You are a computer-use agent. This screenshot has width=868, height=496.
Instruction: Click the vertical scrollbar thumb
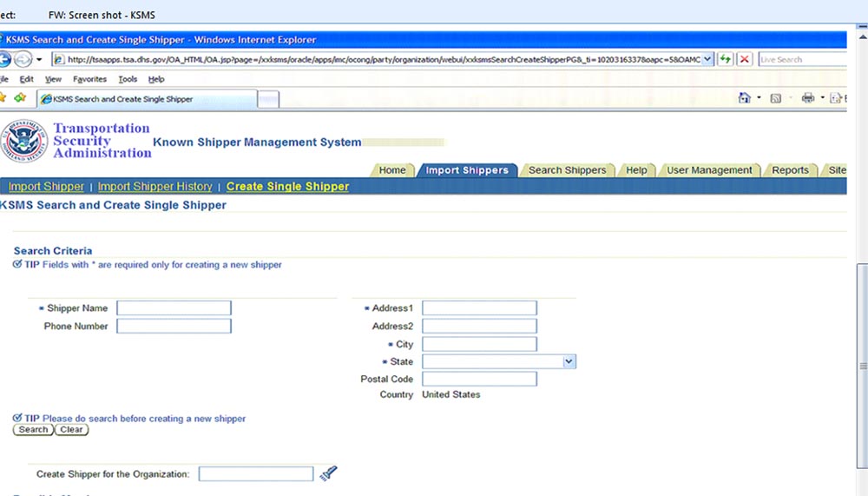tap(863, 366)
